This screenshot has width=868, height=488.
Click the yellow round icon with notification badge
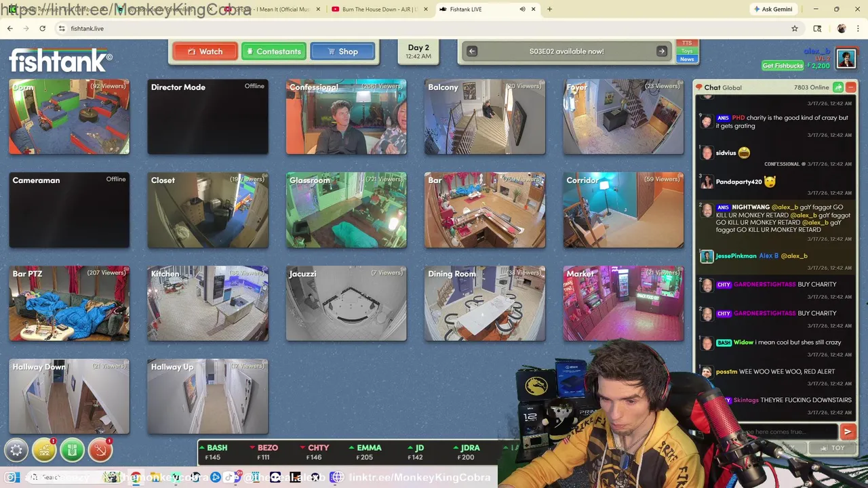(44, 450)
